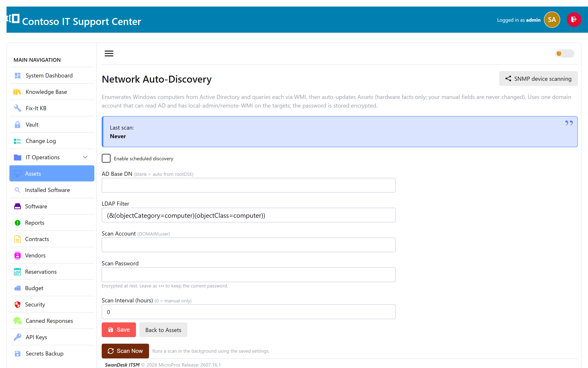Screen dimensions: 588x368
Task: Click the SwanDesk ITSM footer text
Action: (122, 365)
